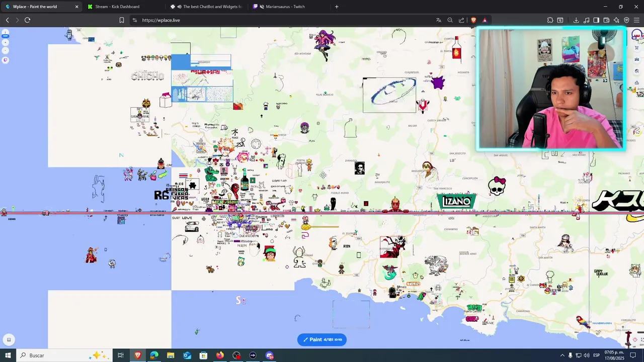The width and height of the screenshot is (644, 362).
Task: Toggle mute on the Mariansaurus Twitch tab
Action: (x=262, y=7)
